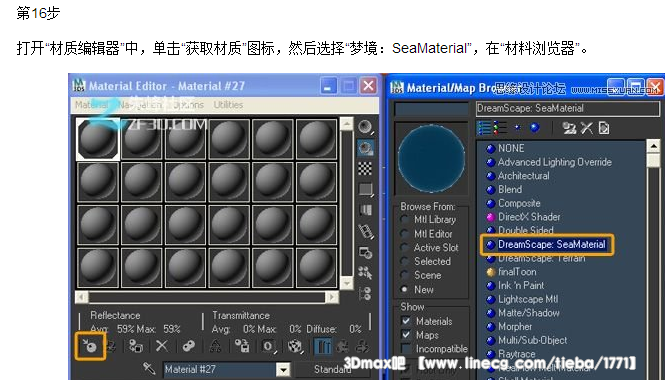Screen dimensions: 665x380
Task: Click the Material Editor Options icon
Action: click(x=365, y=252)
